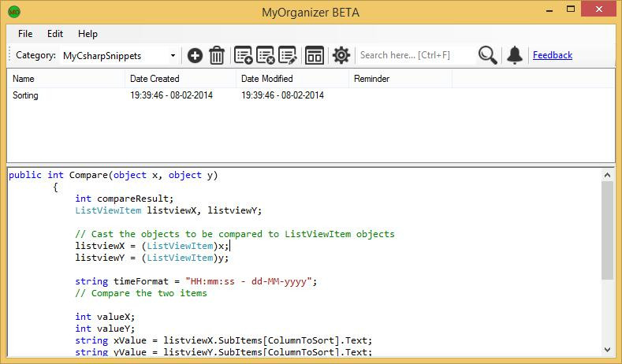The image size is (622, 364).
Task: Sort by Date Modified column header
Action: (292, 79)
